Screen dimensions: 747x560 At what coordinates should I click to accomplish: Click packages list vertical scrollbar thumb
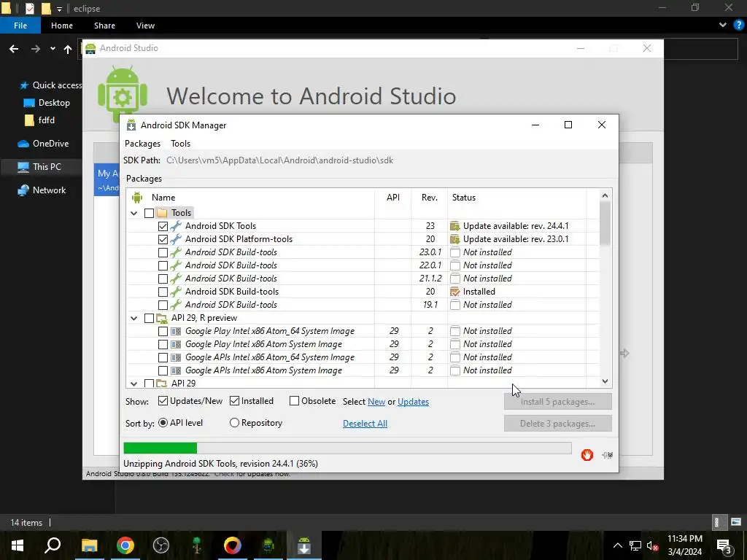point(605,223)
